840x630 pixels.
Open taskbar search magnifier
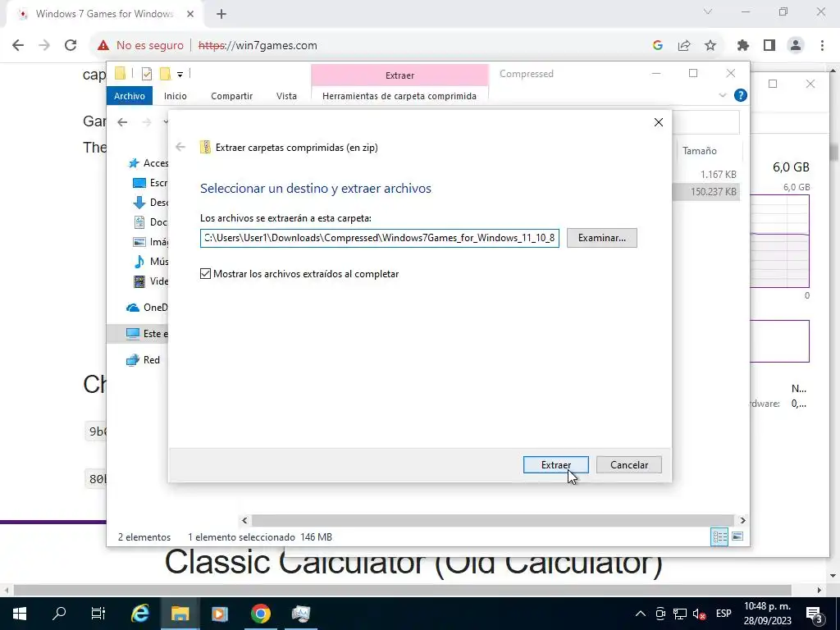[59, 614]
